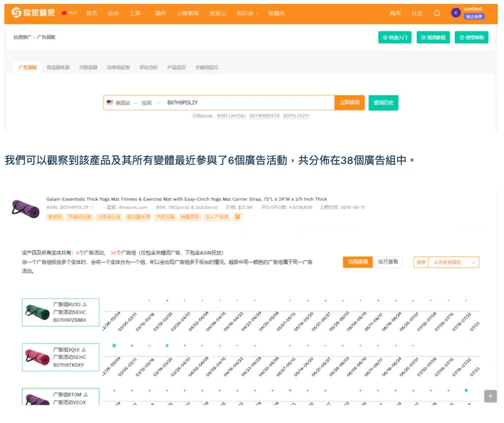Click ASIN B07H9PZ6MH text
Viewport: 504px width, 423px height.
tap(69, 320)
